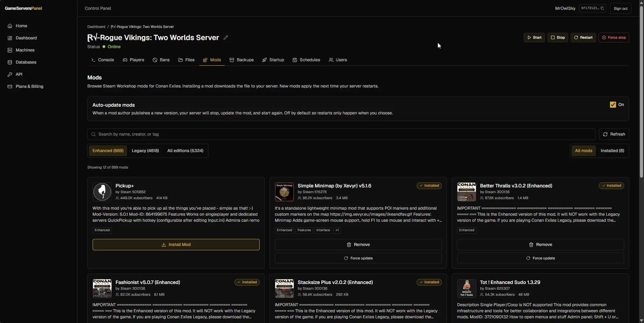This screenshot has width=644, height=323.
Task: Click the pencil icon to rename server
Action: click(226, 38)
